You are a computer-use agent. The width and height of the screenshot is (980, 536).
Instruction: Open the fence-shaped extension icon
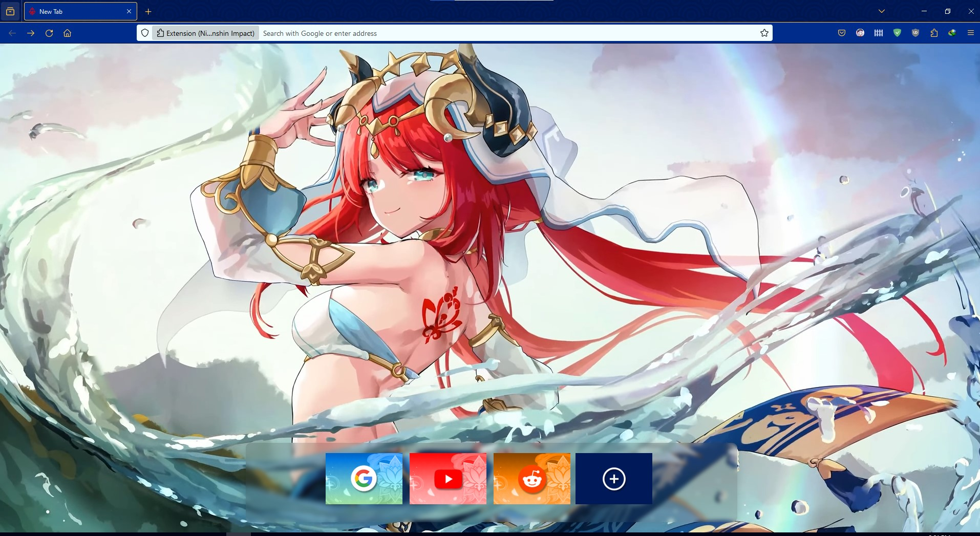[x=879, y=33]
